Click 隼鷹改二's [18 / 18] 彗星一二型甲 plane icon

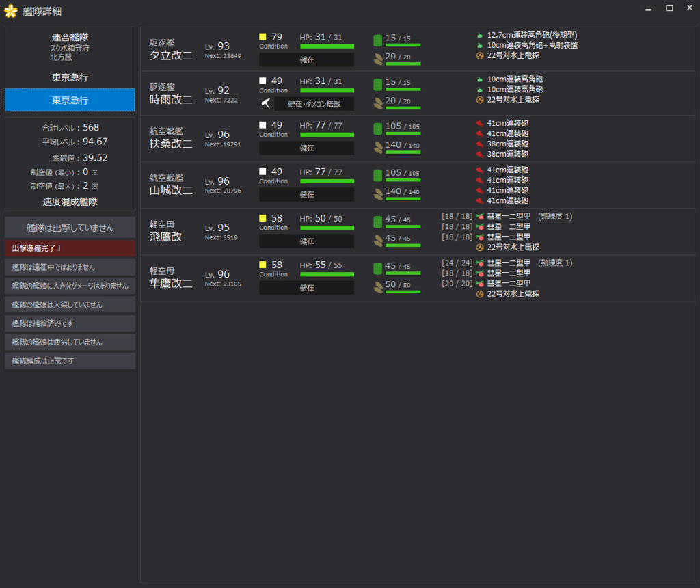(x=480, y=273)
